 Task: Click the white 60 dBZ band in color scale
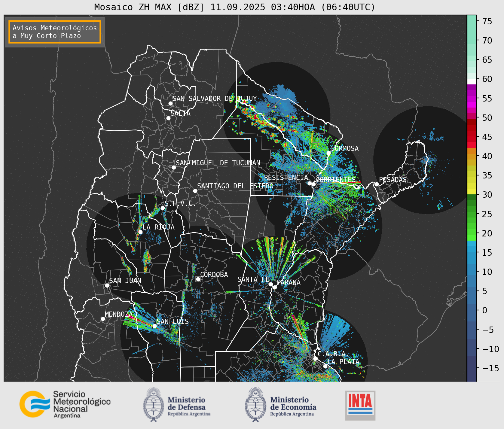point(472,81)
